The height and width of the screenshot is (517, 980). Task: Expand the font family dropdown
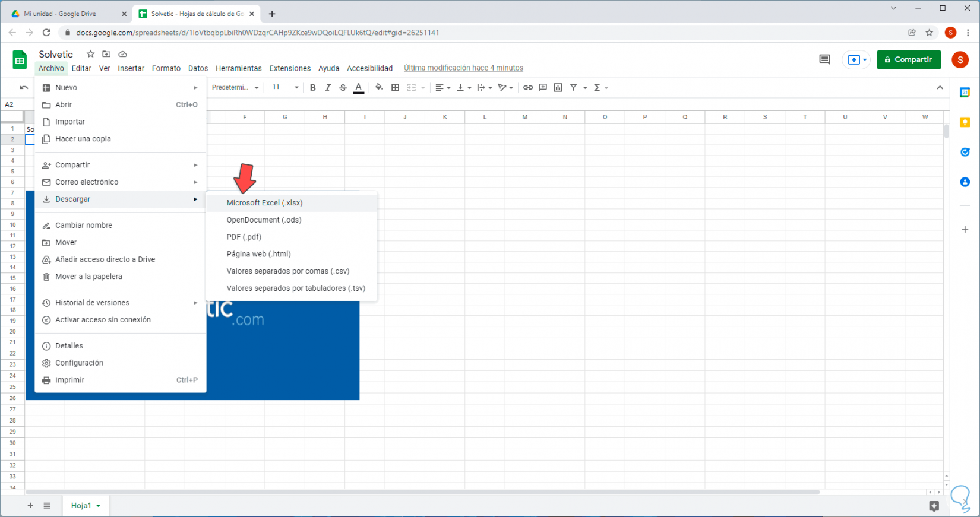(236, 88)
